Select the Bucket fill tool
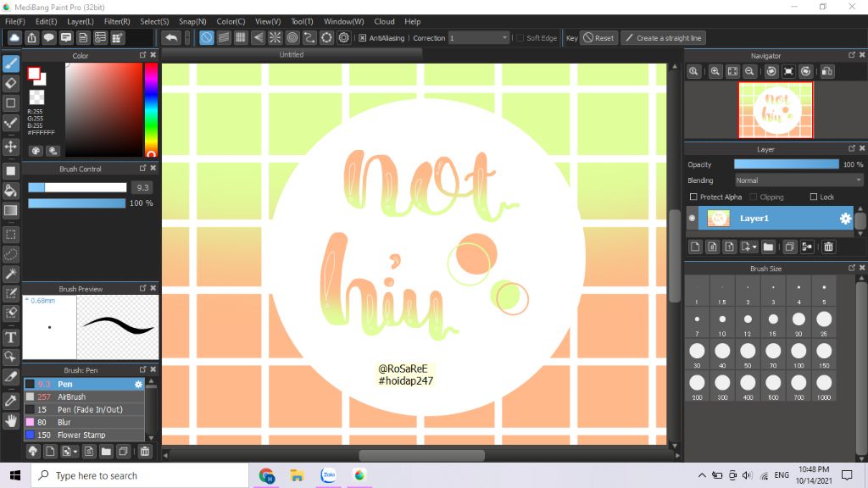 pyautogui.click(x=11, y=191)
